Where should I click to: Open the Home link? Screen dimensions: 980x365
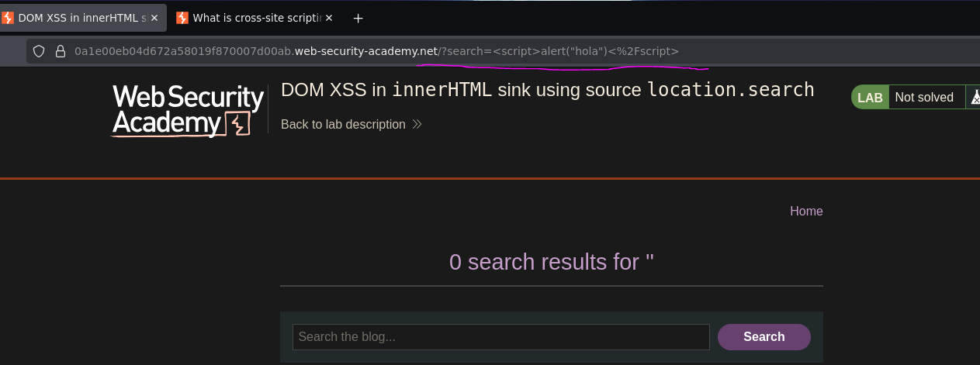806,211
